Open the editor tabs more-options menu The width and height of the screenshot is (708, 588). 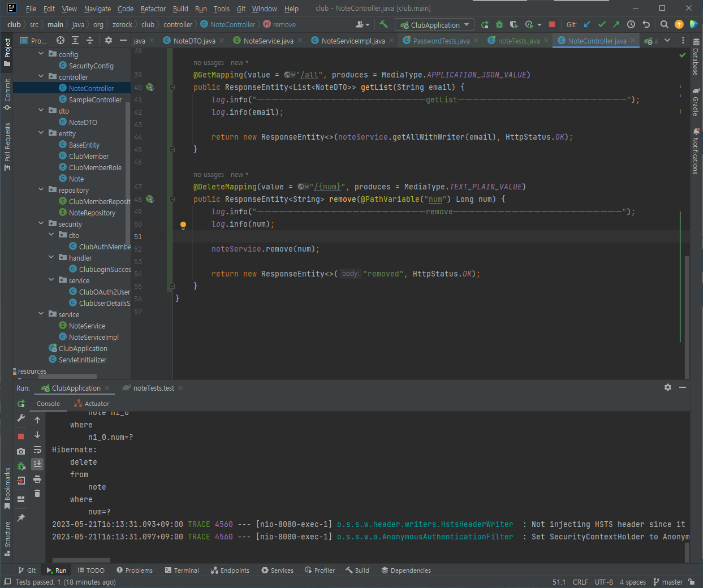click(x=683, y=40)
